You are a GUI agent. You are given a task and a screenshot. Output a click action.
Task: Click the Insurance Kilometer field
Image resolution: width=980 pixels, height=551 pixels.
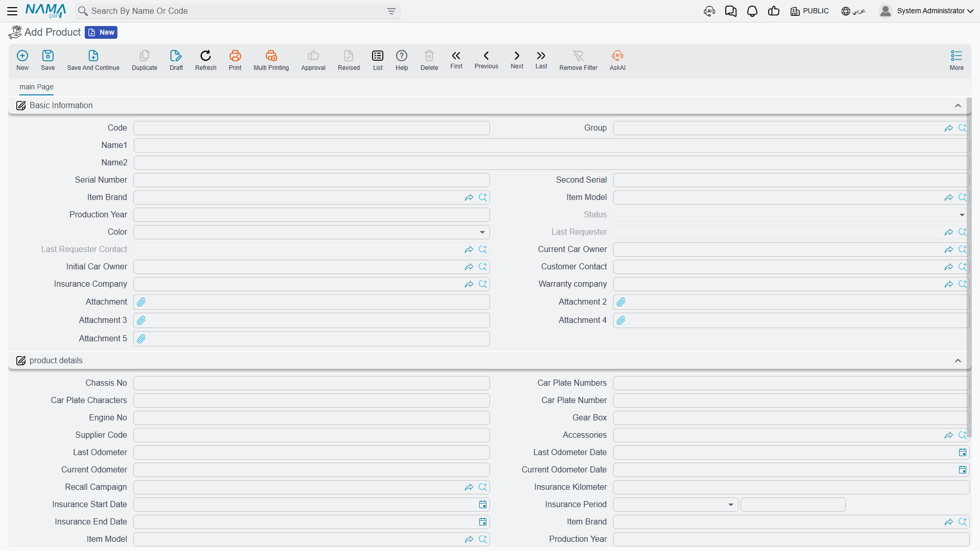[791, 487]
